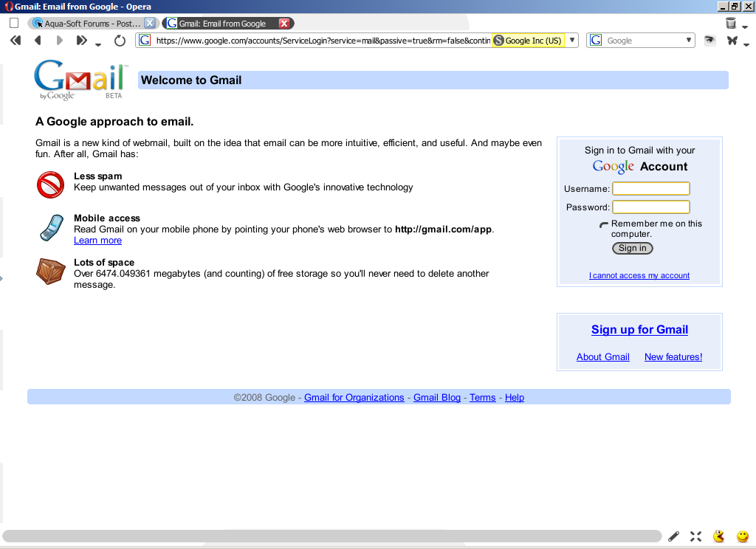The image size is (756, 549).
Task: Select the Gmail: Email from Google tab
Action: (227, 23)
